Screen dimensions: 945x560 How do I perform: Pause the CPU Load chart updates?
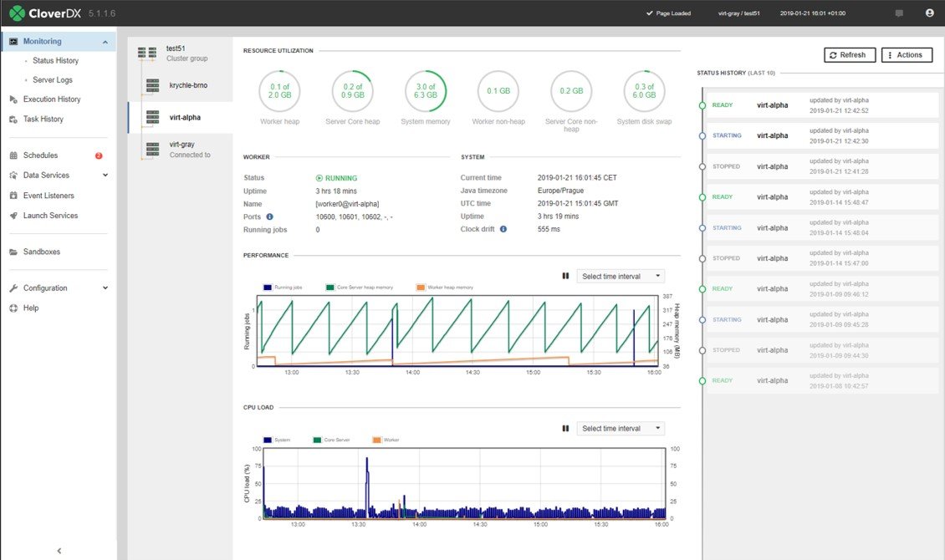[565, 428]
